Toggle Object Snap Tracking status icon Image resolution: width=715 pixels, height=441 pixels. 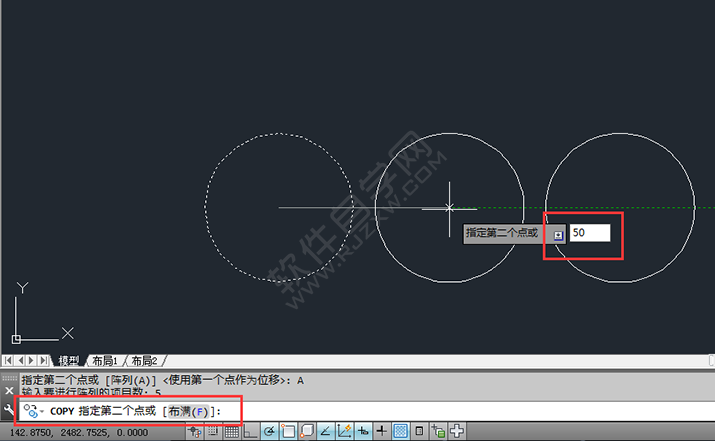pyautogui.click(x=325, y=431)
